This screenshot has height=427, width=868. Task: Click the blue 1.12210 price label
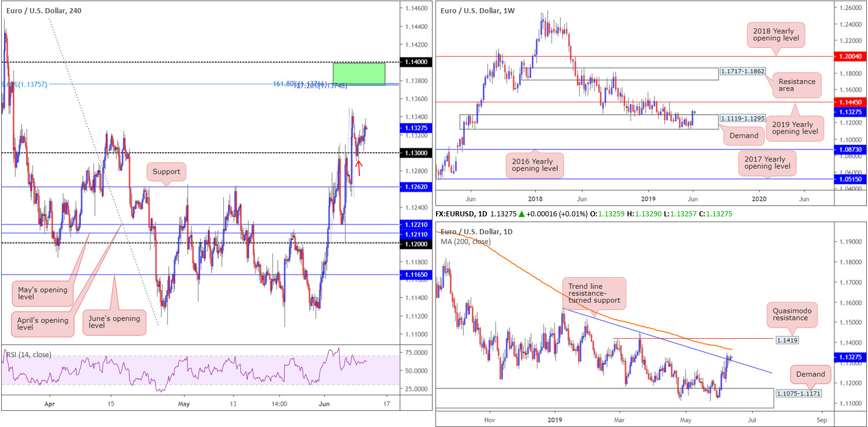tap(415, 224)
